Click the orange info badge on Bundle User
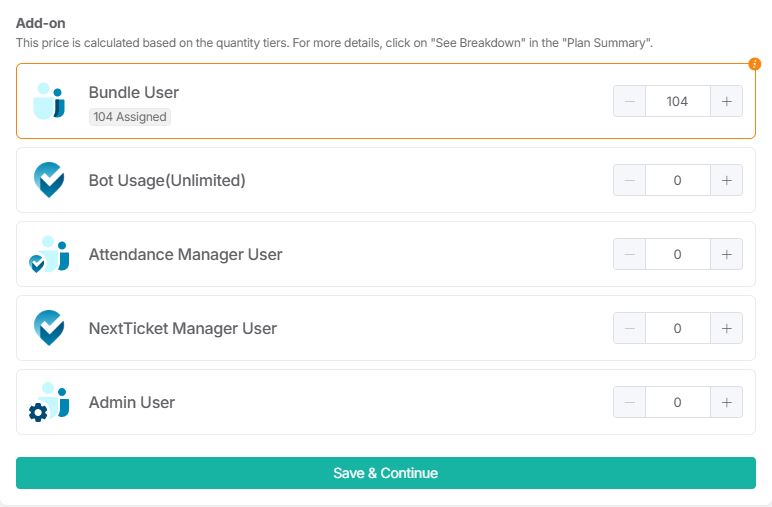The height and width of the screenshot is (507, 772). pyautogui.click(x=755, y=64)
